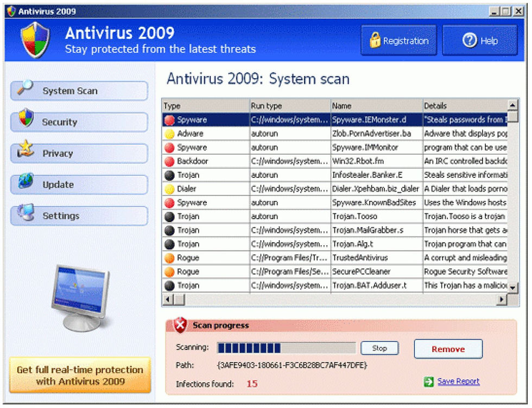This screenshot has width=532, height=408.
Task: Open the Privacy section
Action: [x=79, y=154]
